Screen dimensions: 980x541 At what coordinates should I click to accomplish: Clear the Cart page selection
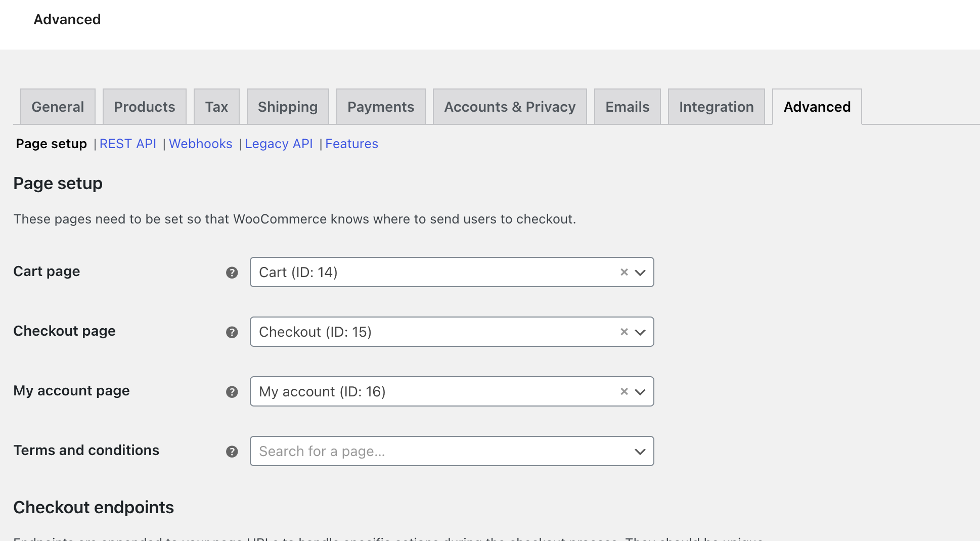coord(624,272)
